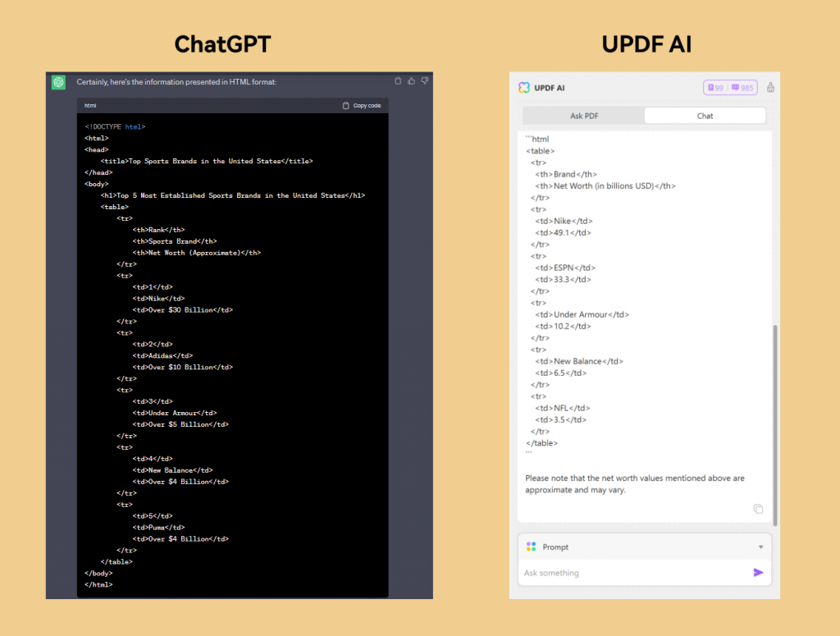
Task: Click the 'Certainly, here's the information' message text
Action: point(176,82)
